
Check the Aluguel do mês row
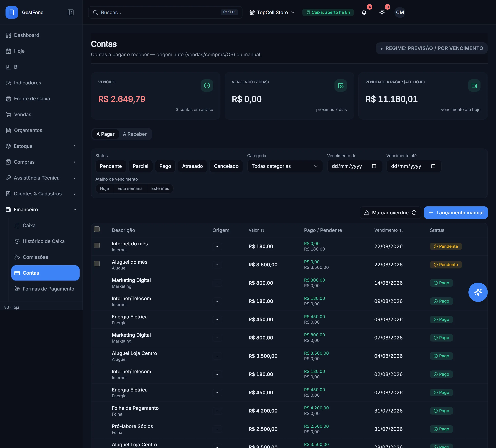(97, 264)
